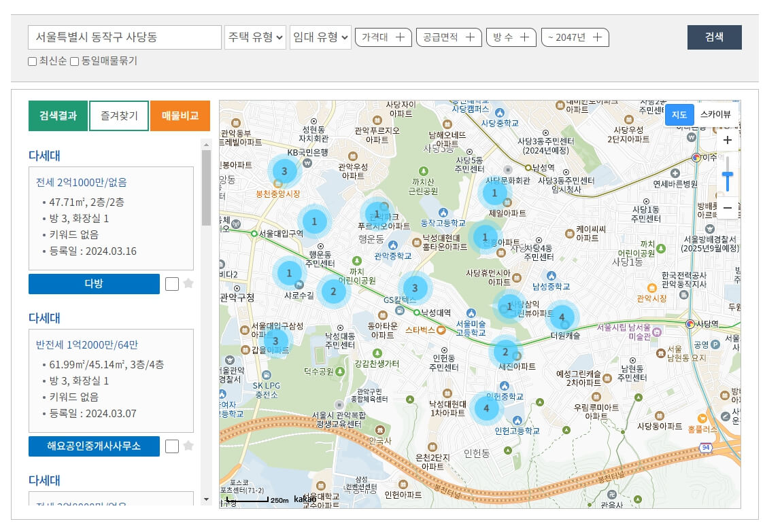Switch to 검색결과 tab
Image resolution: width=765 pixels, height=532 pixels.
click(58, 116)
